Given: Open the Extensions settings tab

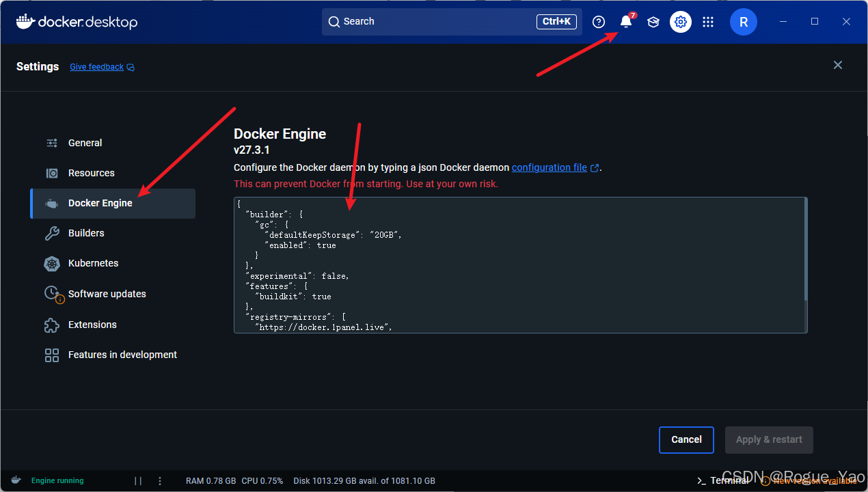Looking at the screenshot, I should [113, 325].
